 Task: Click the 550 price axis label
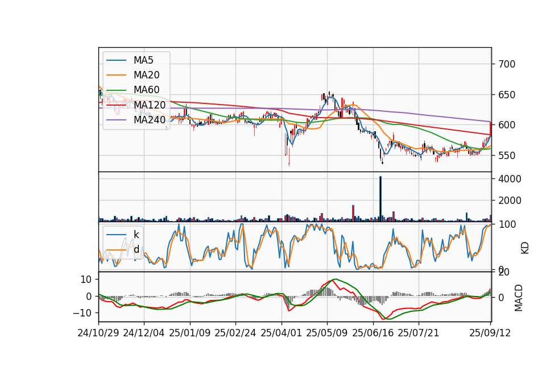point(507,156)
